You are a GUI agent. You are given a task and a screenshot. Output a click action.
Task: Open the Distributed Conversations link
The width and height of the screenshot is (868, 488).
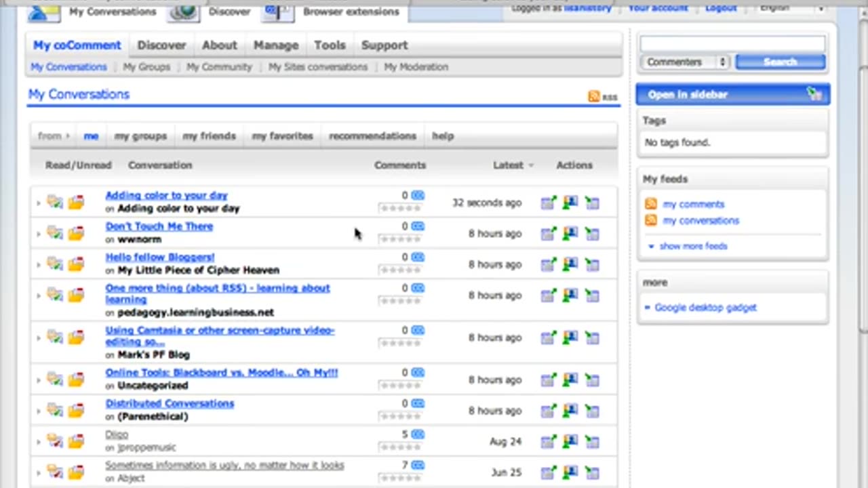170,403
